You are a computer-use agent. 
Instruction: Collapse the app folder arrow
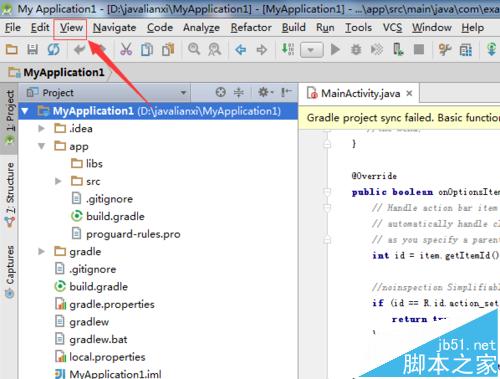(41, 146)
